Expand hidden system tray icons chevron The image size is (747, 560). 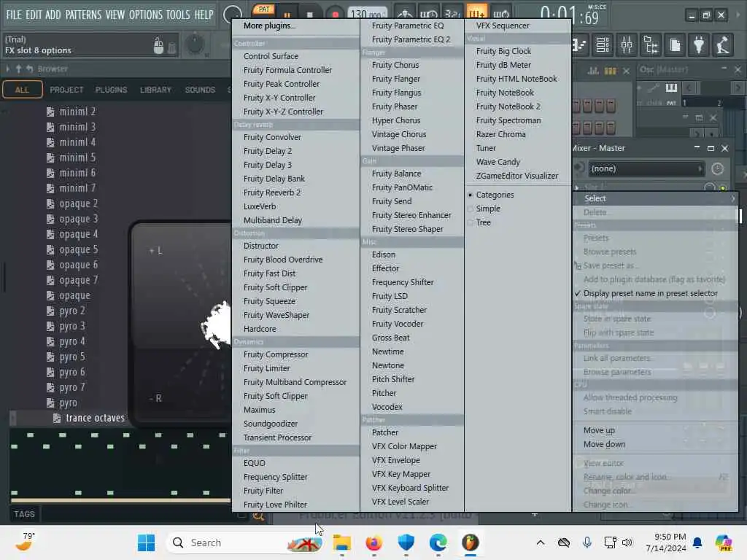click(x=541, y=542)
